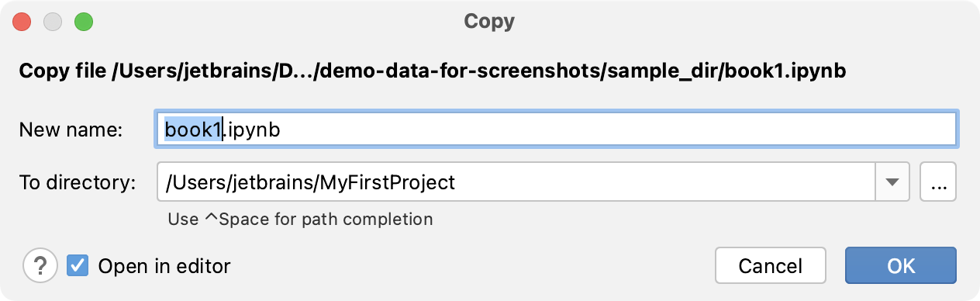Expand the recent directories dropdown arrow
Viewport: 980px width, 301px height.
pos(893,182)
